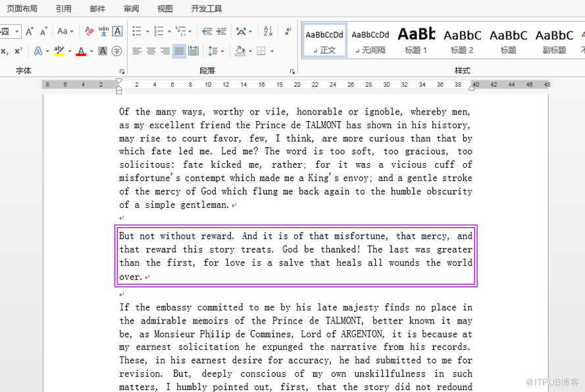The image size is (585, 392).
Task: Clear all formatting with the eraser icon
Action: (x=89, y=32)
